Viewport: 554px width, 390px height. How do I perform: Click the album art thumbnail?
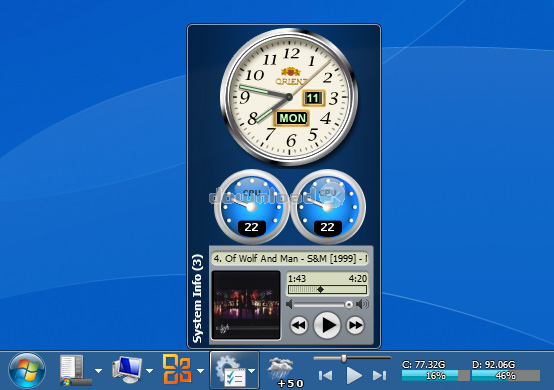pyautogui.click(x=246, y=306)
